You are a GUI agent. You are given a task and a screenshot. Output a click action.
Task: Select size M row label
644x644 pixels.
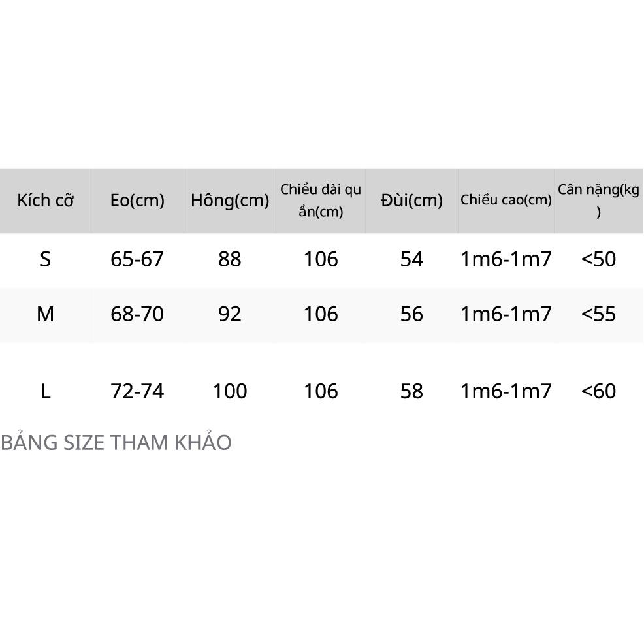(x=45, y=314)
